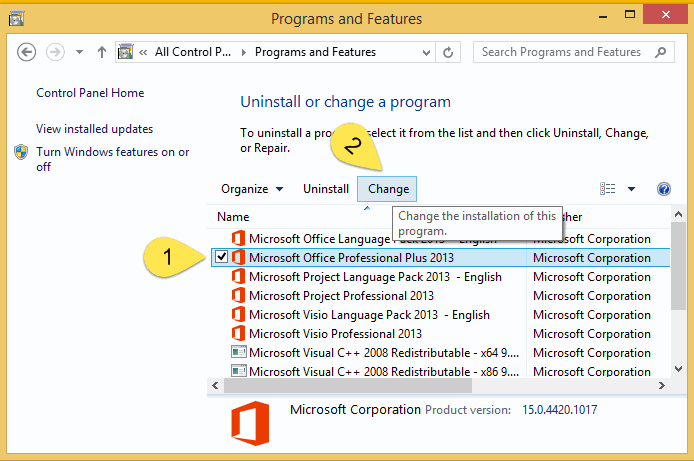
Task: Expand arrow after All Control Panel breadcrumb
Action: [x=243, y=52]
